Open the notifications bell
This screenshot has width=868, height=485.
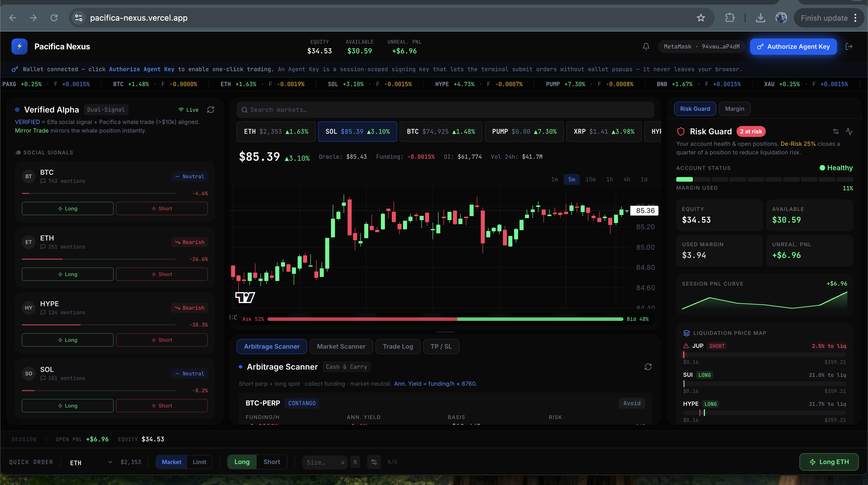tap(646, 46)
